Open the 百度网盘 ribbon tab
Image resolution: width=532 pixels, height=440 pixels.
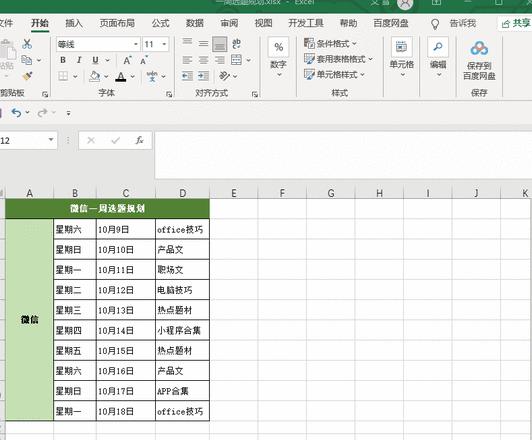pos(391,23)
